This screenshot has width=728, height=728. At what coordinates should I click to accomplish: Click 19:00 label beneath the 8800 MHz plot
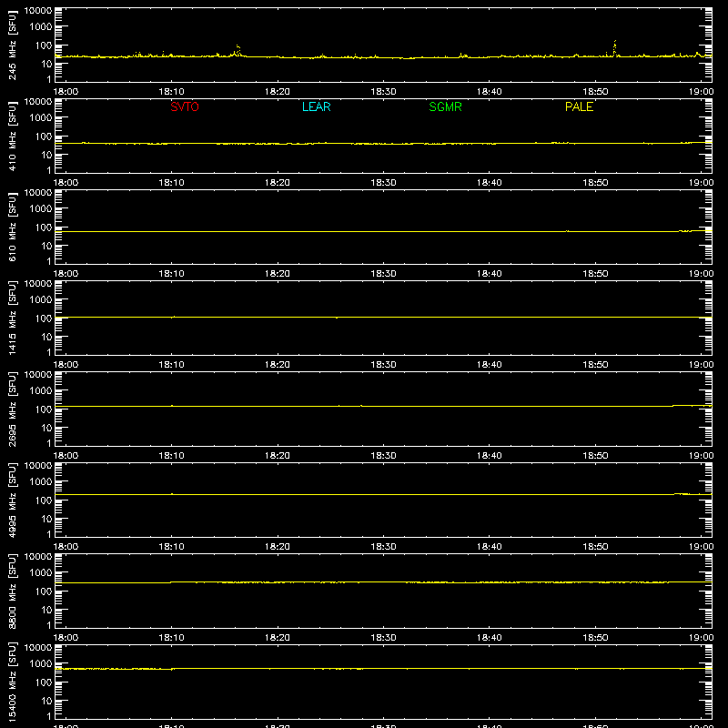click(x=701, y=638)
